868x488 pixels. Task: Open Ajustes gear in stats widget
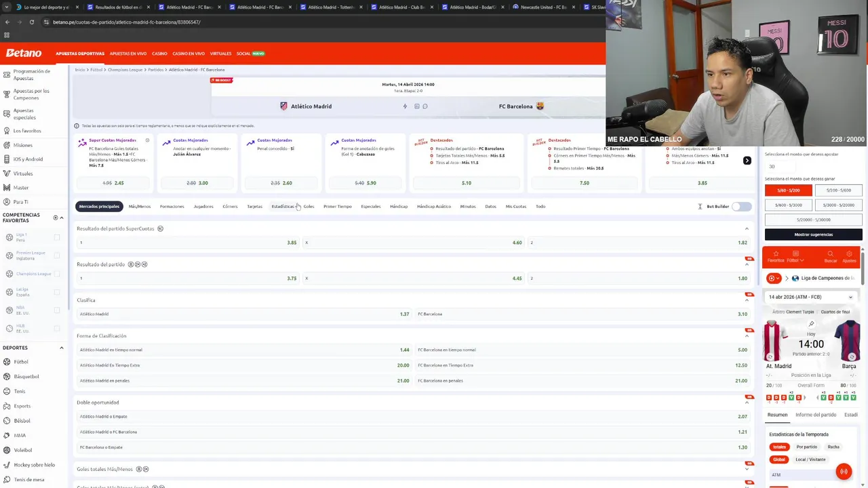click(849, 254)
